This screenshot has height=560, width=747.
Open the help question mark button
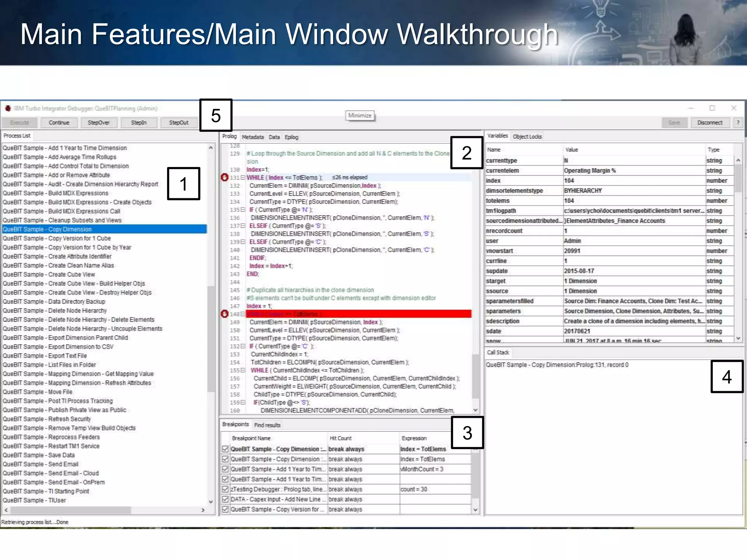738,122
